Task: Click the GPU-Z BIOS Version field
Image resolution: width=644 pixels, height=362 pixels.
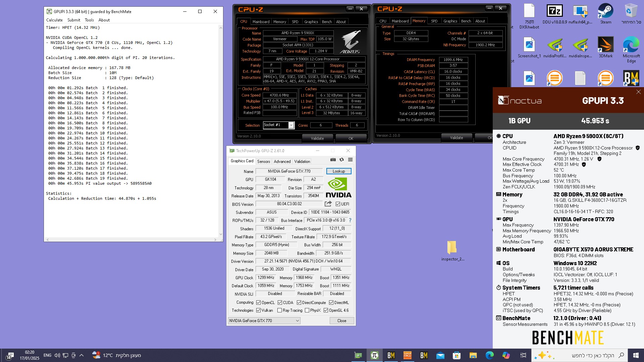Action: 289,204
